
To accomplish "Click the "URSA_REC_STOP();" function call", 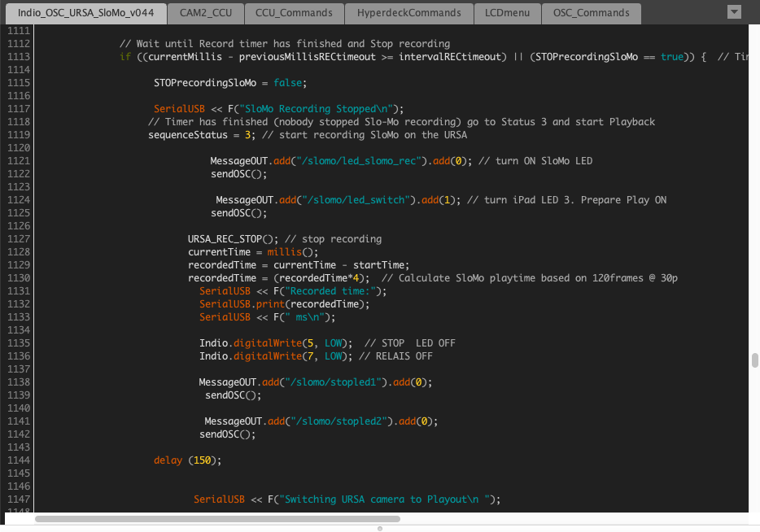I will point(234,239).
